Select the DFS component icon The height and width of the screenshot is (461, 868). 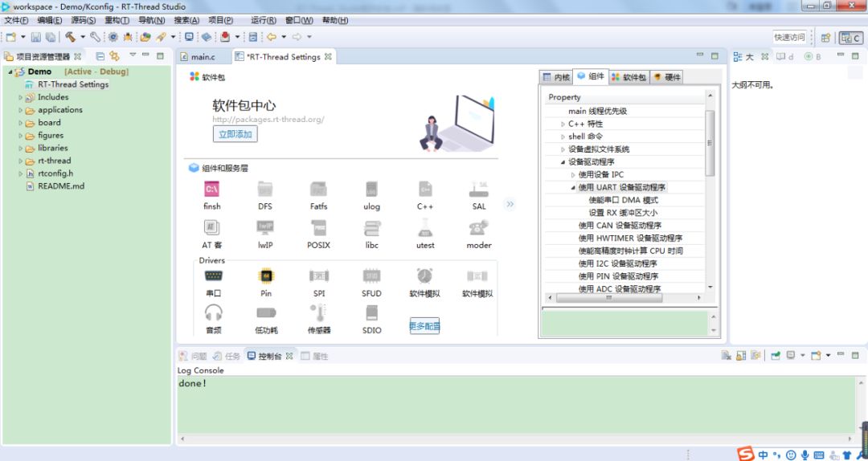coord(265,190)
